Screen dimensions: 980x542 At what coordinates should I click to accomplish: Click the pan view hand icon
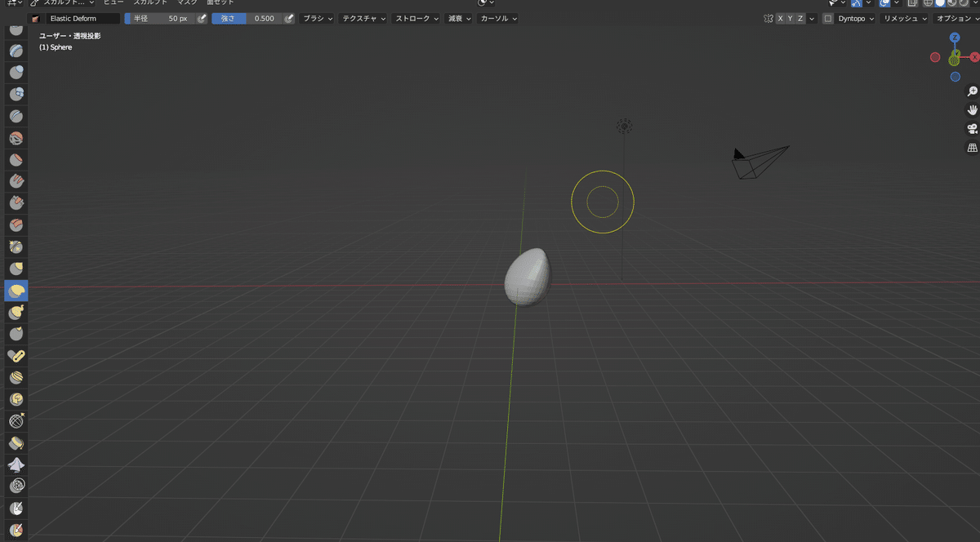point(972,110)
